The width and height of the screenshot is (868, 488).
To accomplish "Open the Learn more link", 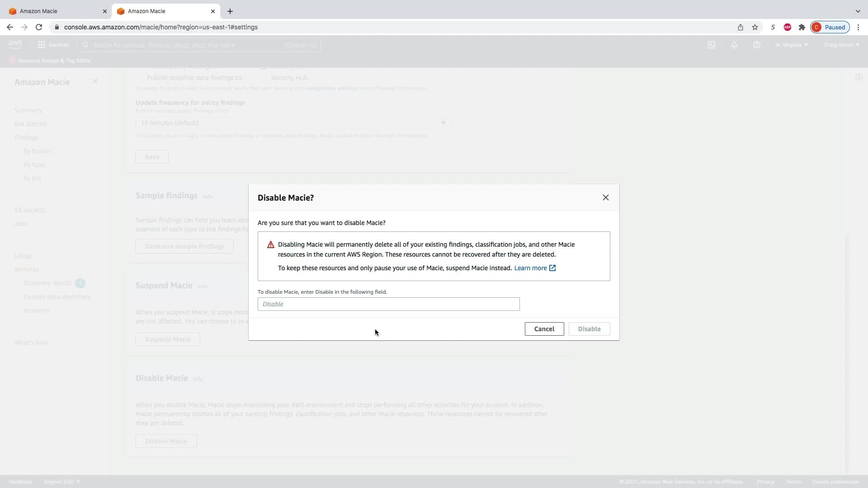I will point(530,268).
